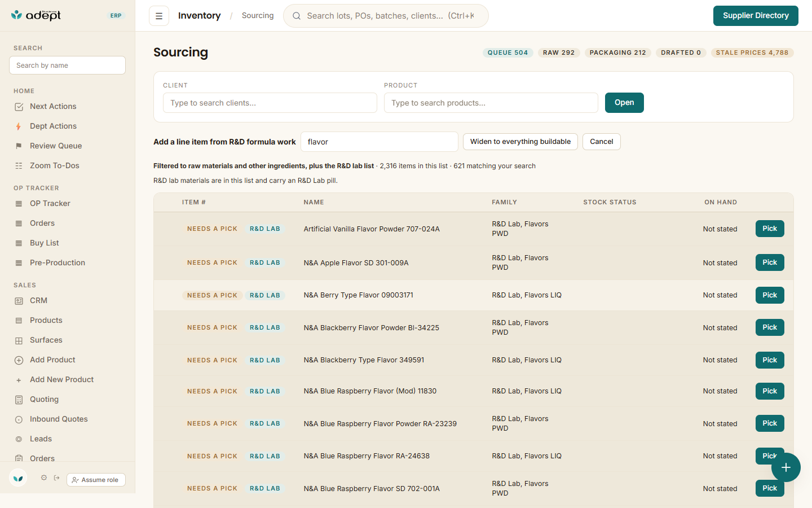Open the Review Queue flag item

[x=56, y=146]
